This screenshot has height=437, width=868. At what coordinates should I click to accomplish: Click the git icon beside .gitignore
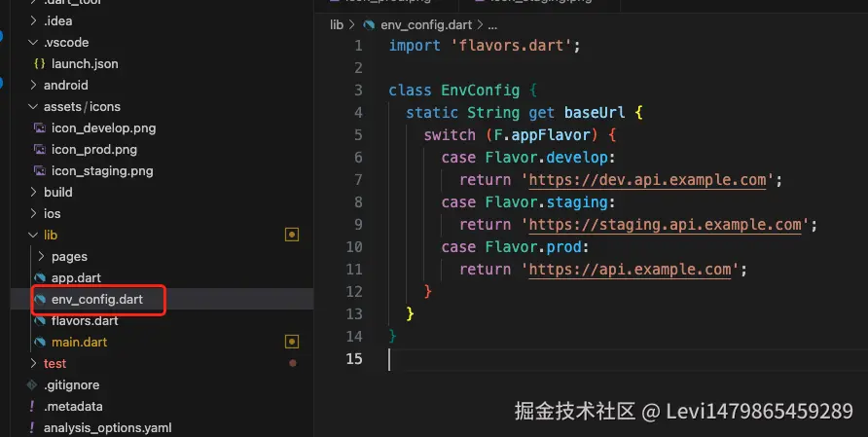[x=32, y=385]
